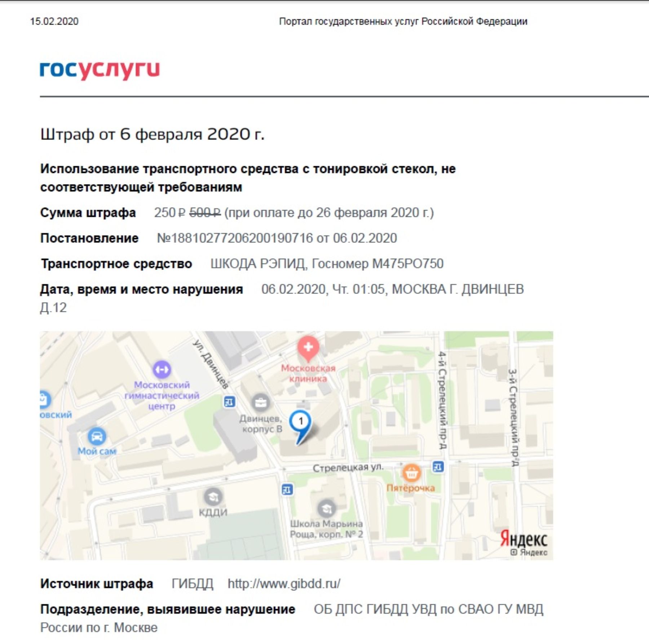Image resolution: width=649 pixels, height=644 pixels.
Task: Click the partially hidden icon at map's left edge
Action: point(45,399)
